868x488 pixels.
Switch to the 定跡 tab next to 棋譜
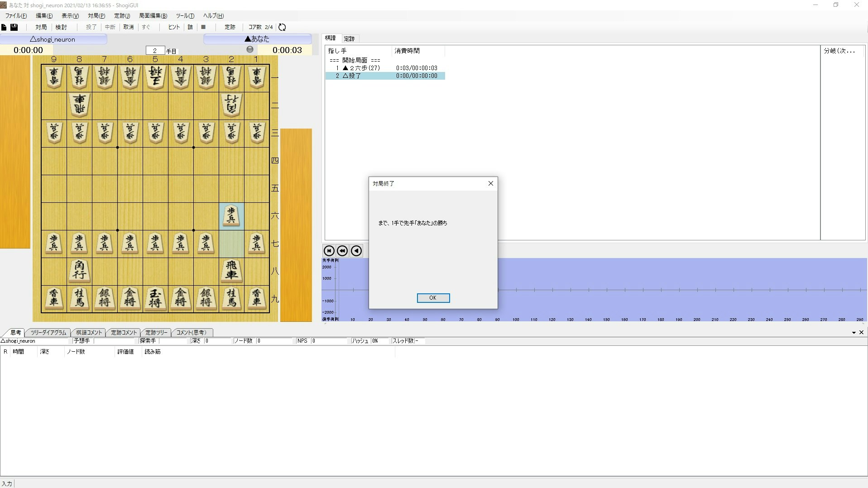click(349, 38)
